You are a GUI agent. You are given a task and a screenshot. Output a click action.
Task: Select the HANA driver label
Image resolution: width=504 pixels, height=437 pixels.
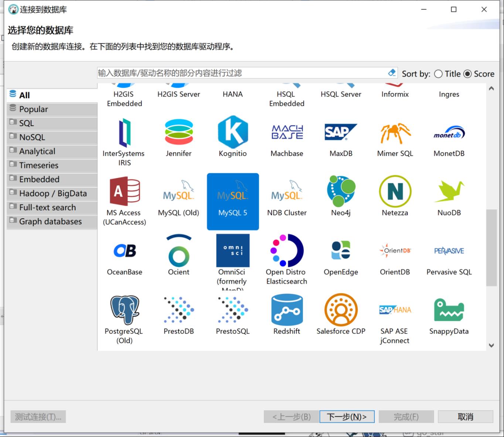(233, 94)
